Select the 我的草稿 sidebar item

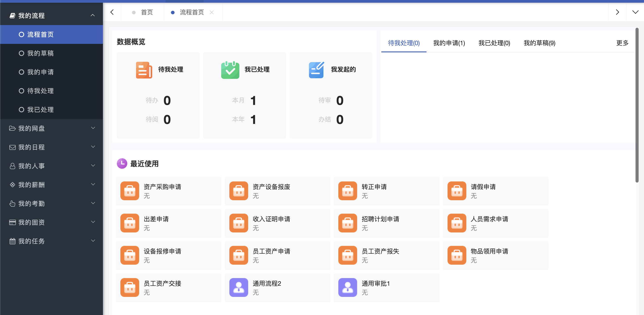click(51, 53)
